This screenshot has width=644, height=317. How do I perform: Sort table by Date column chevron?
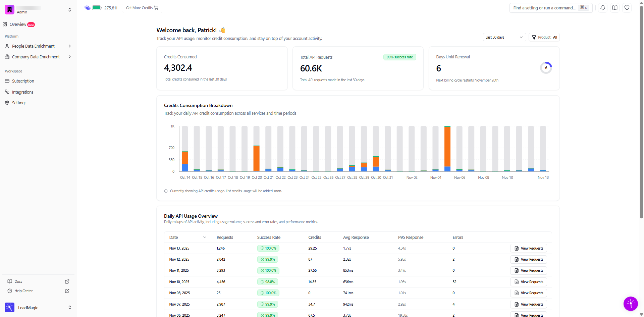(x=205, y=237)
